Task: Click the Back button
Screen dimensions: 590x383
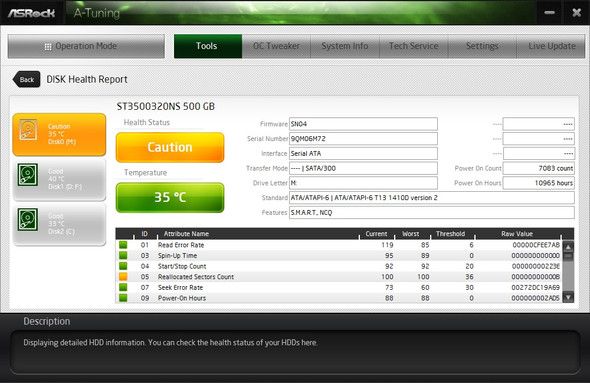Action: point(26,79)
